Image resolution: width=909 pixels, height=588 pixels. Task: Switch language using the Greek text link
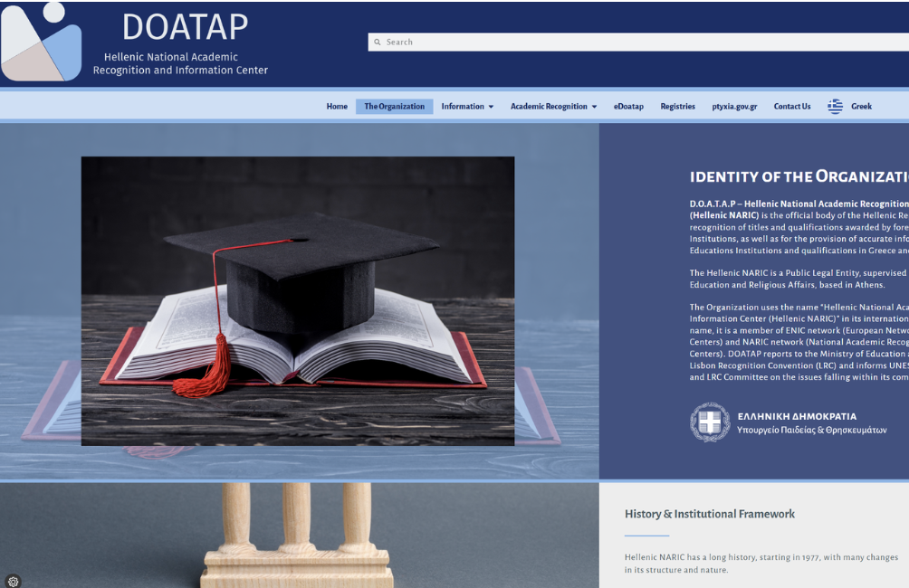[861, 107]
